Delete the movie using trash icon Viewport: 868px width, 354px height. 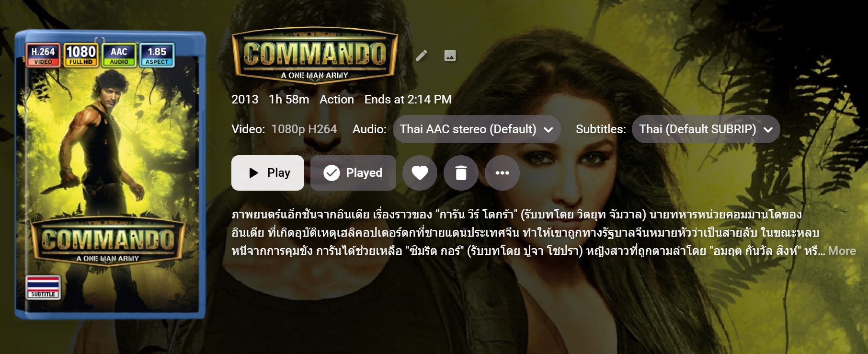tap(461, 173)
